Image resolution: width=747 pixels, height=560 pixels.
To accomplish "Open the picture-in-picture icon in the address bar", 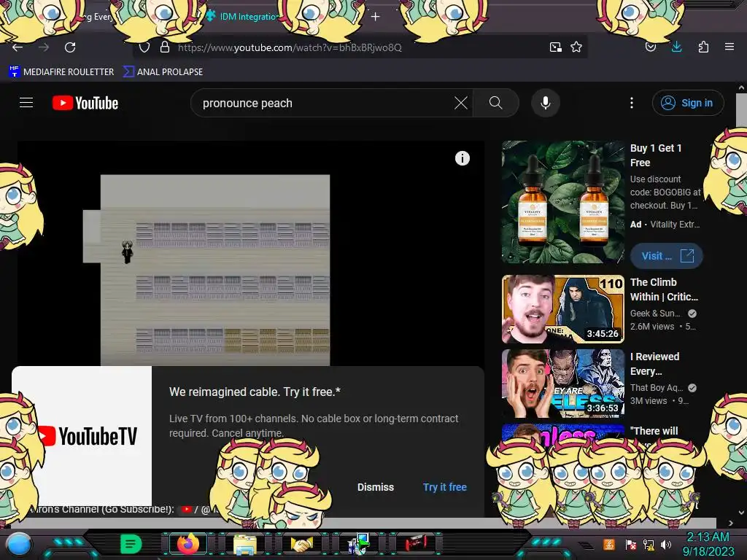I will 555,47.
